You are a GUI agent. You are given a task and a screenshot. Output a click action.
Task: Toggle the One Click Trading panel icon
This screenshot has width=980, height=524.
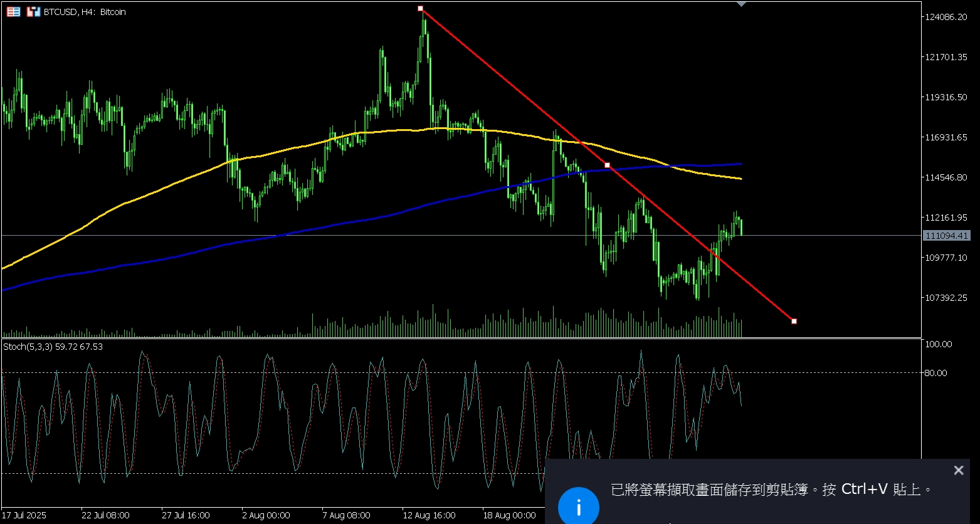click(x=33, y=12)
